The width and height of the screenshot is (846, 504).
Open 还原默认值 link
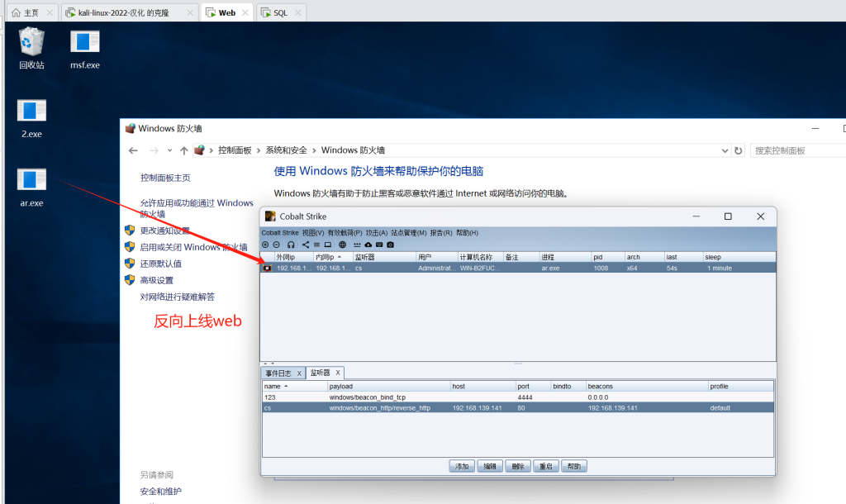tap(161, 264)
